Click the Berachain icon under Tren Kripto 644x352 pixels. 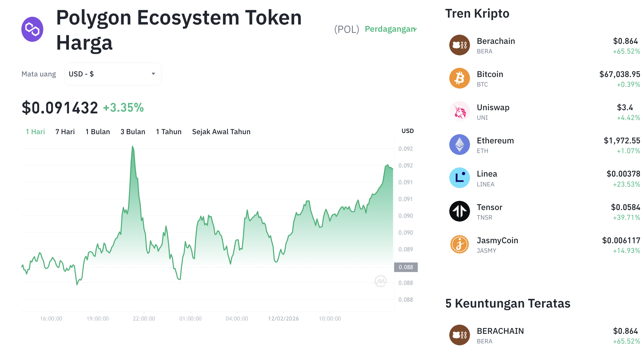(x=459, y=45)
